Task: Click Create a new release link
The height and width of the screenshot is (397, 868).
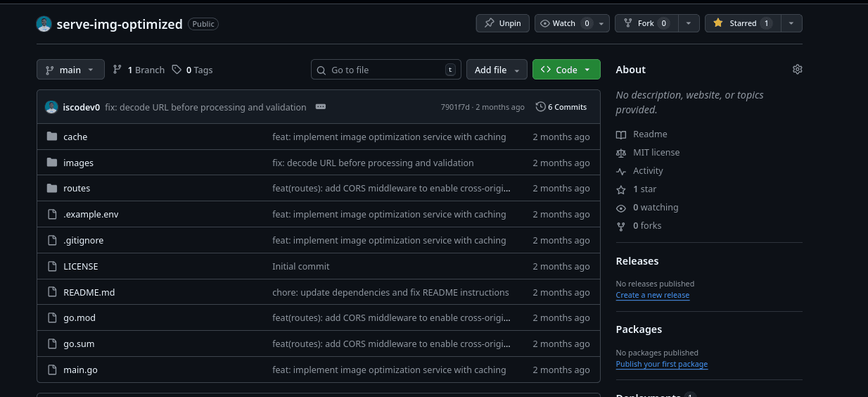Action: 652,295
